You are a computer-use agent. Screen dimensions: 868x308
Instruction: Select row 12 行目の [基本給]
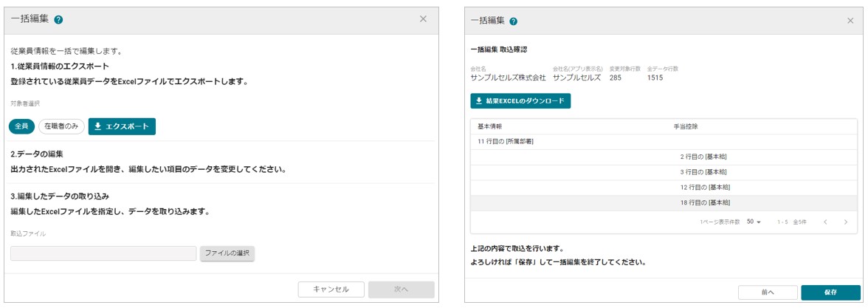[664, 188]
